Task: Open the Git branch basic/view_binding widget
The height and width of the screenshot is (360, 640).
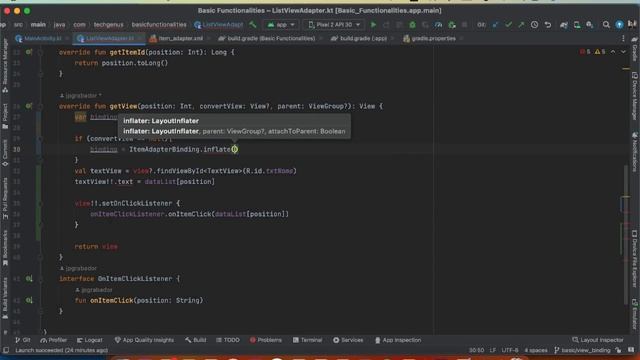Action: [x=582, y=350]
